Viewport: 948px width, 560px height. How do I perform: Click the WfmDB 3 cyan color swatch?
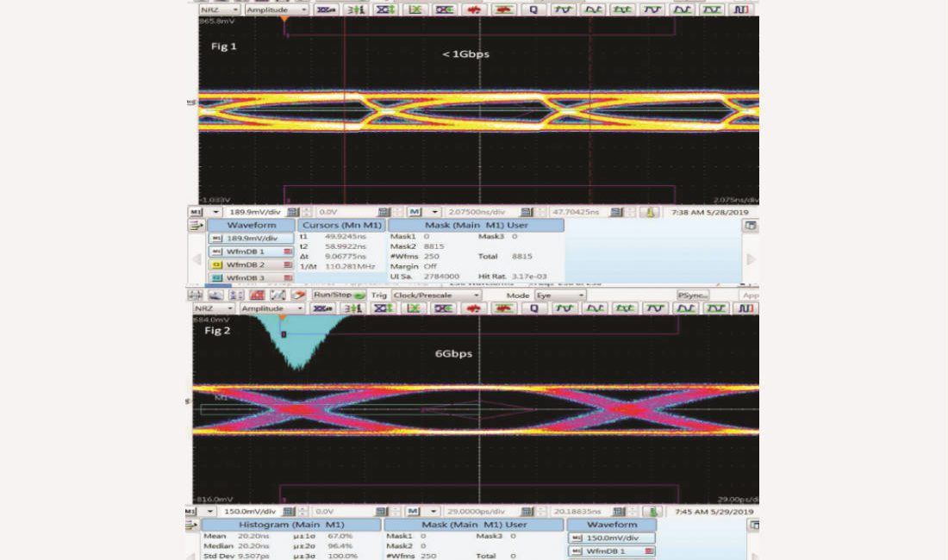216,278
